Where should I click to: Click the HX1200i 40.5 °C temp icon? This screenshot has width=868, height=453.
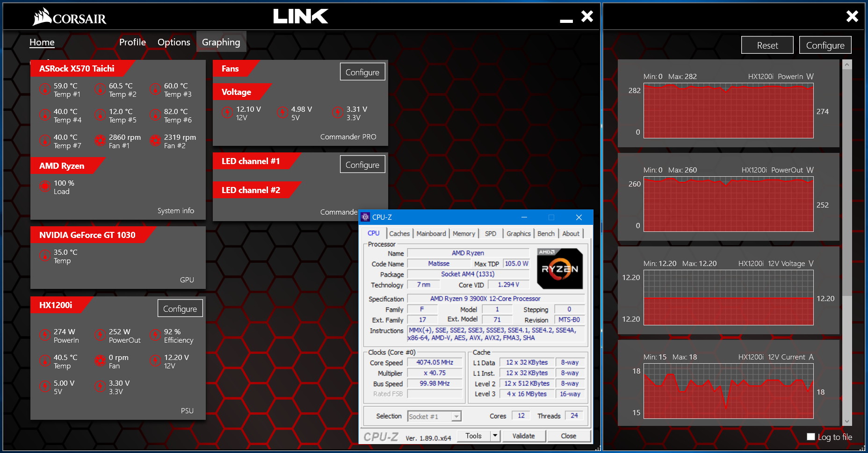click(44, 360)
